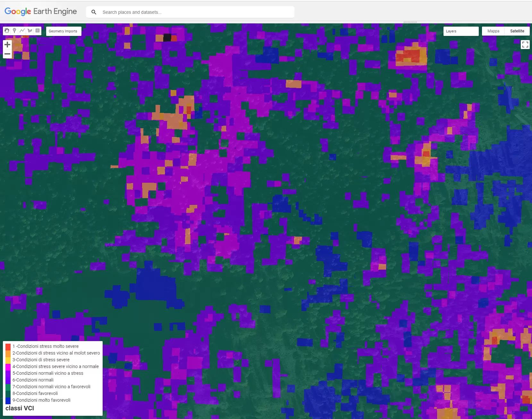Open the Geometry Imports dropdown
532x419 pixels.
(x=63, y=31)
